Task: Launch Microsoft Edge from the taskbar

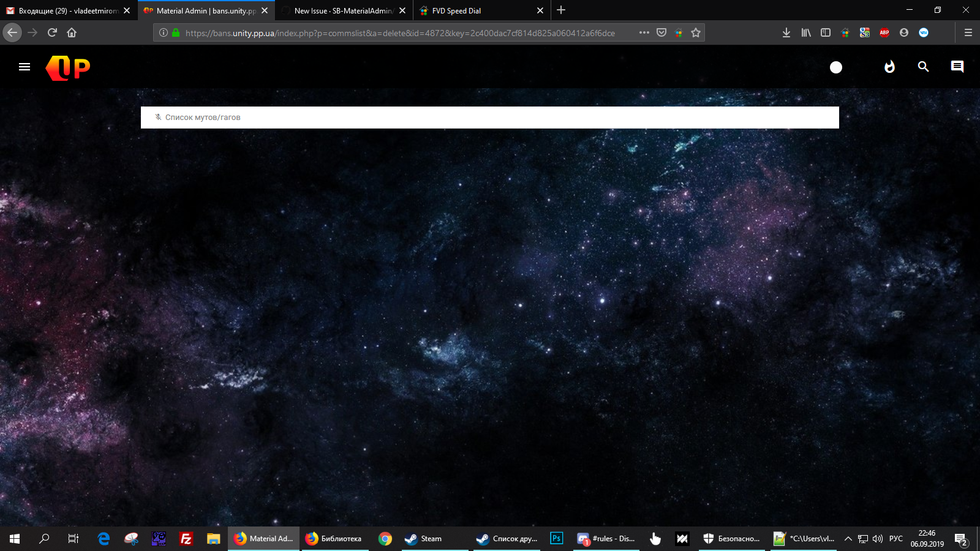Action: pos(104,539)
